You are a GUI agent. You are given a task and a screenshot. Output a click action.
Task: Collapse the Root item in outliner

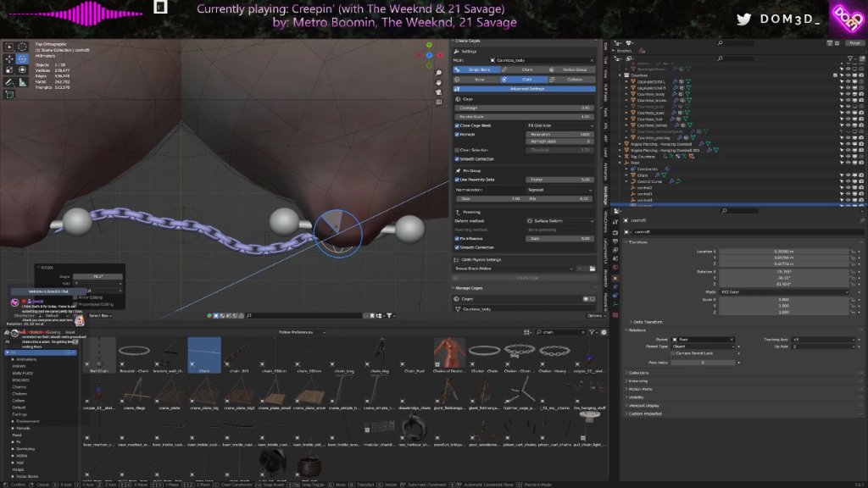[x=620, y=163]
